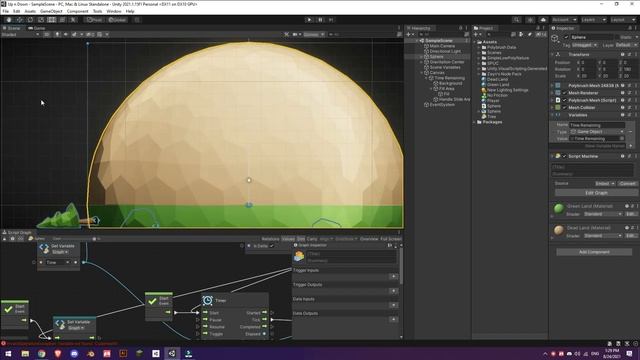Collapse Time Remaining in the Hierarchy
The width and height of the screenshot is (640, 360).
pos(427,78)
